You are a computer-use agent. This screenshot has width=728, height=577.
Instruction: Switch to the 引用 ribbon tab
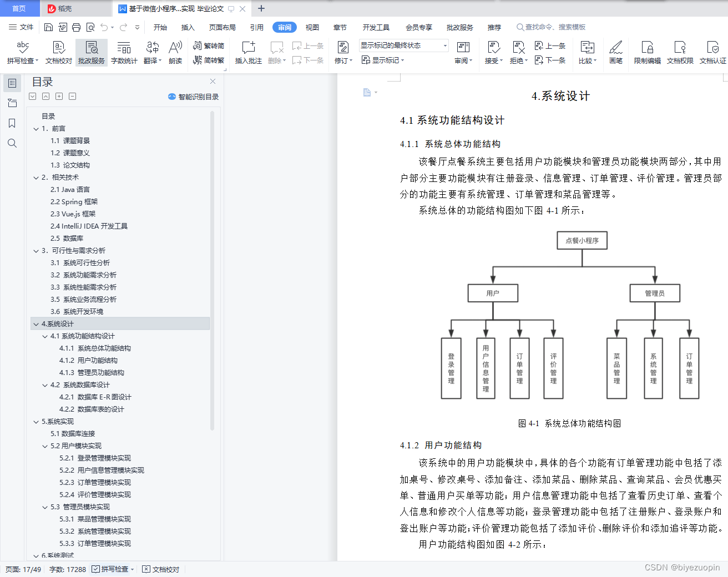point(257,27)
